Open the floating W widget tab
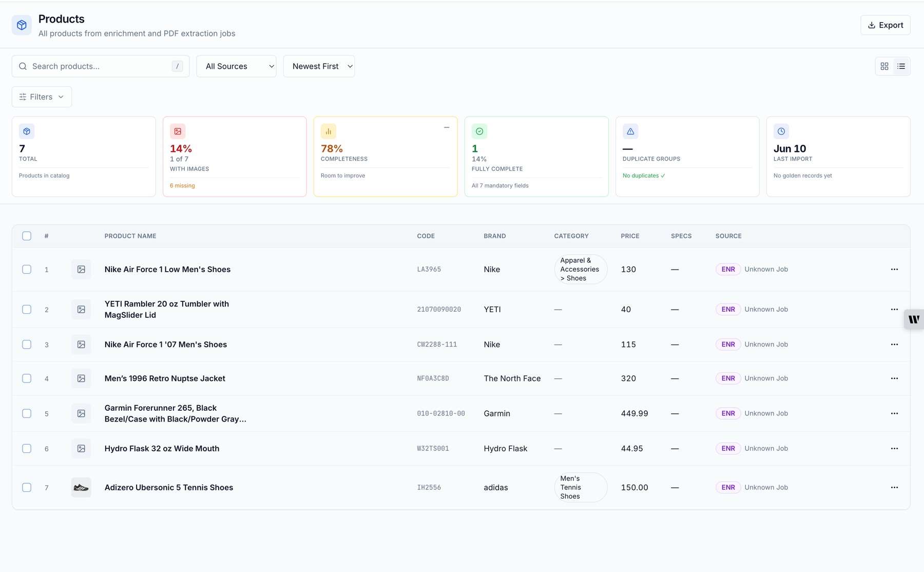Screen dimensions: 924x572 click(914, 319)
